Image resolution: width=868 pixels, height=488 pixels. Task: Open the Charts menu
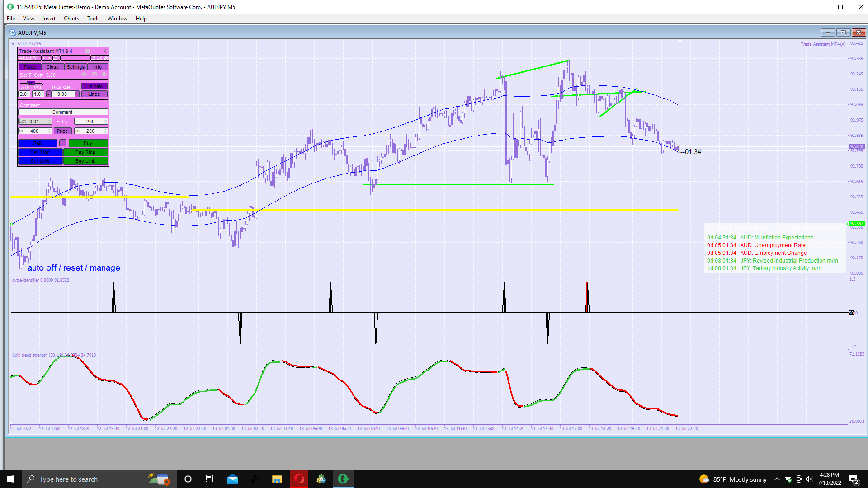pyautogui.click(x=71, y=19)
